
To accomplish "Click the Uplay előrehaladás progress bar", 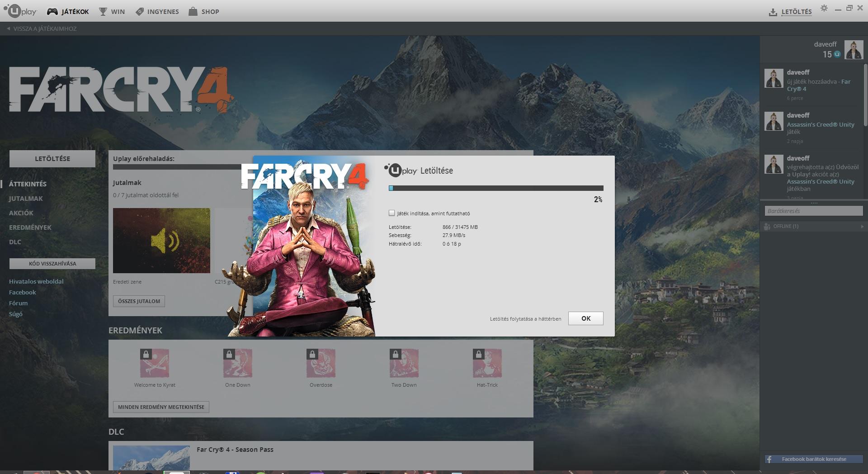I will pyautogui.click(x=177, y=167).
